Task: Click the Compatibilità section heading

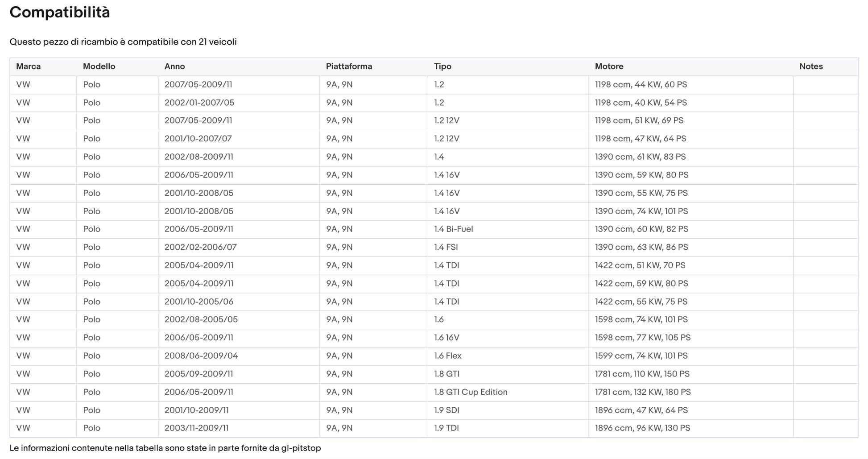Action: [x=59, y=12]
